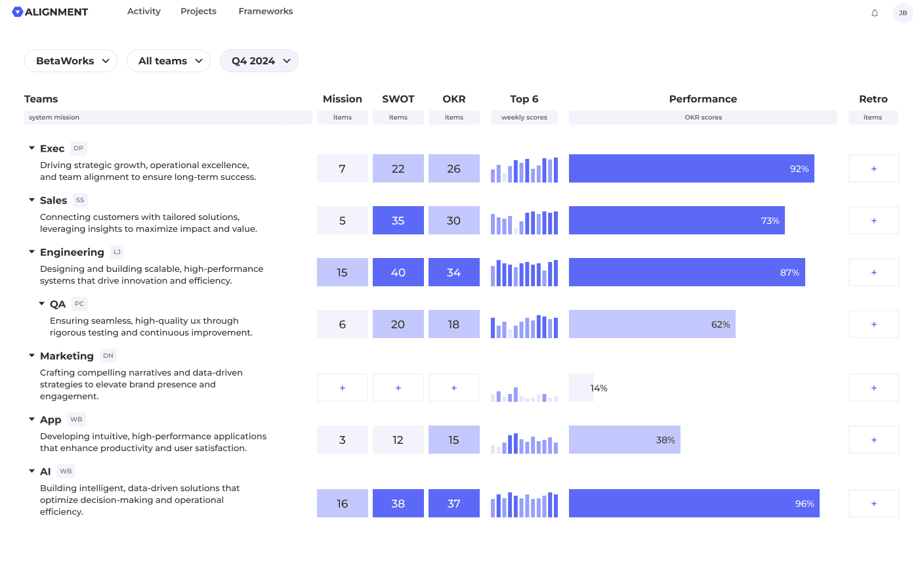Click the WB owner badge on AI

pyautogui.click(x=66, y=471)
